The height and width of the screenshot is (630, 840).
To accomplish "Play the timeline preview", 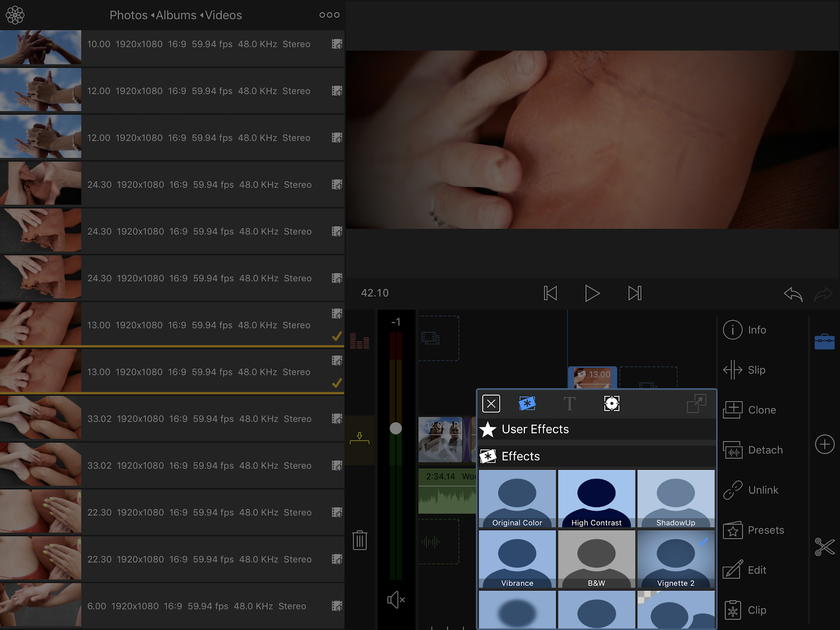I will 592,293.
